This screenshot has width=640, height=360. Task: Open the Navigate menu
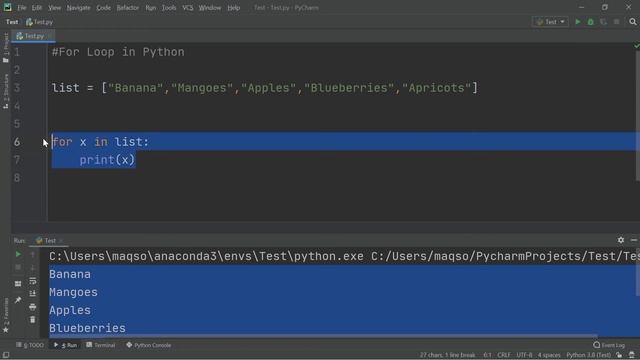coord(78,8)
